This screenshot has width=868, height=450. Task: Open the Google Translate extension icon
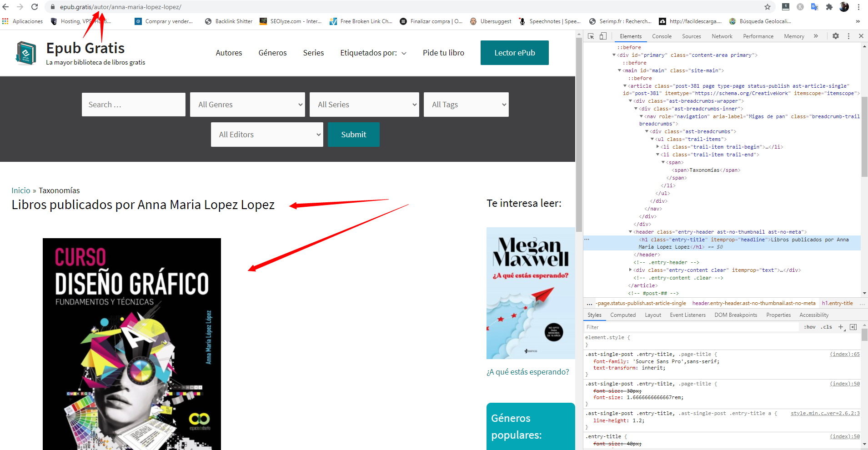[x=815, y=7]
